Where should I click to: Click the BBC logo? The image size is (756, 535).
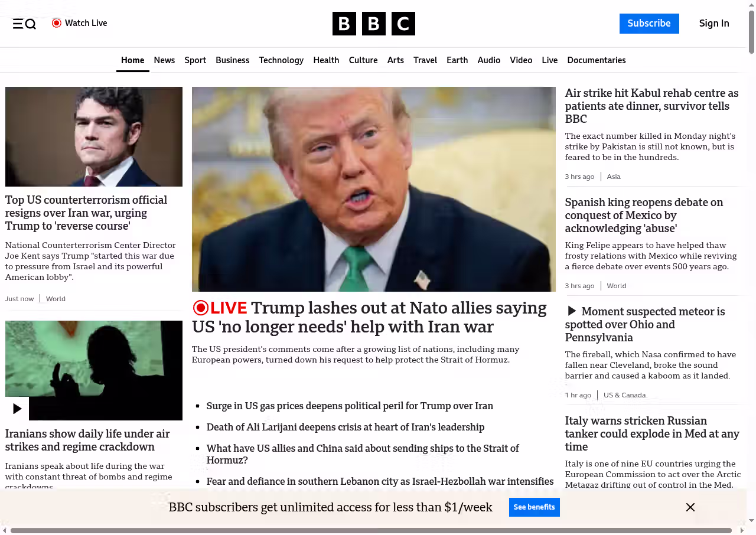pyautogui.click(x=373, y=24)
